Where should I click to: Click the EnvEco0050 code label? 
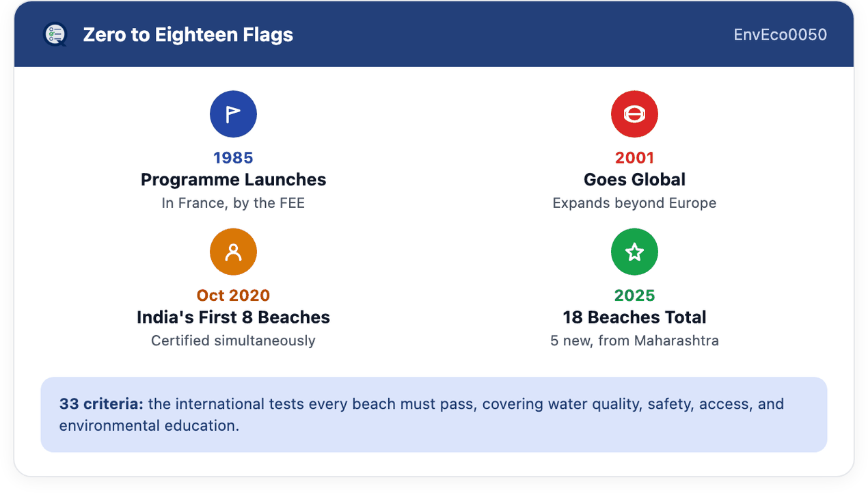(x=781, y=34)
